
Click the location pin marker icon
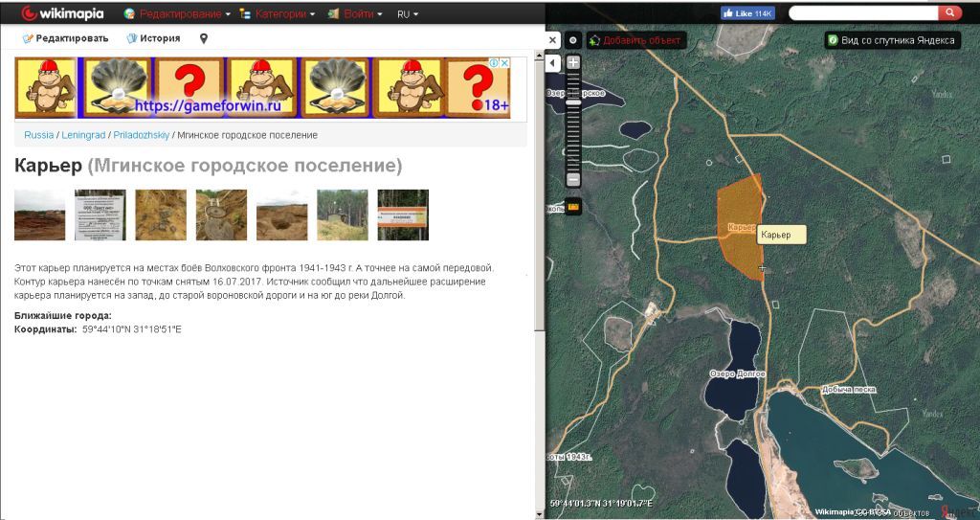(x=203, y=39)
